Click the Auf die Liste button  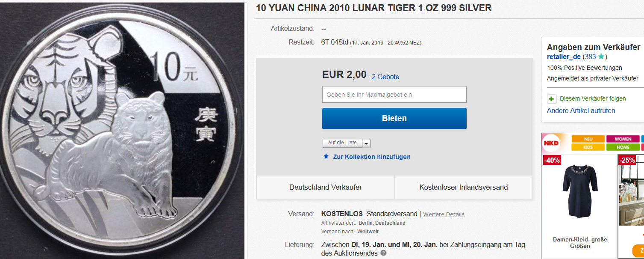click(342, 143)
